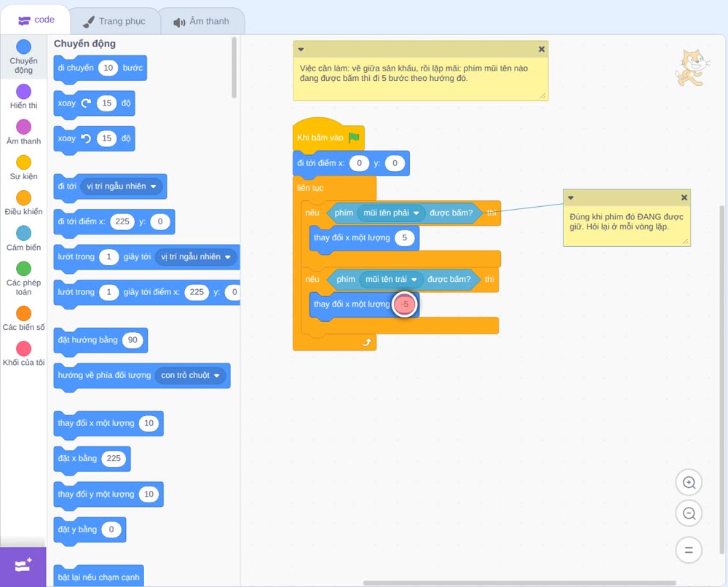The width and height of the screenshot is (728, 587).
Task: Open the add extension button
Action: point(23,566)
